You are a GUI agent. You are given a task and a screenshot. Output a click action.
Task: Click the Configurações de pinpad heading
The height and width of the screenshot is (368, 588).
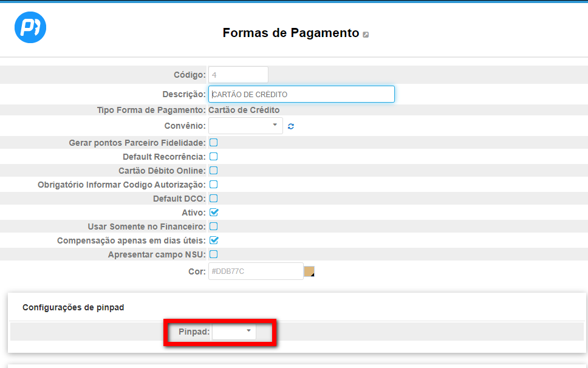click(73, 307)
